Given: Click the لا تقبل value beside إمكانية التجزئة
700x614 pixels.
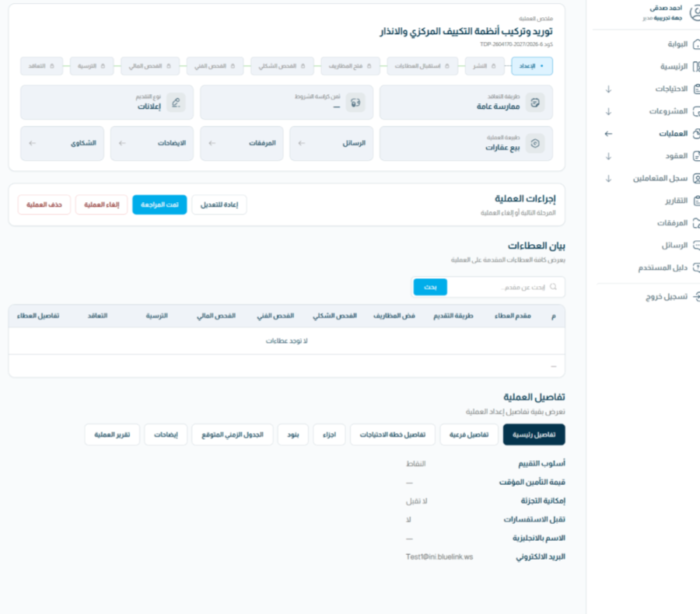Looking at the screenshot, I should (x=417, y=501).
